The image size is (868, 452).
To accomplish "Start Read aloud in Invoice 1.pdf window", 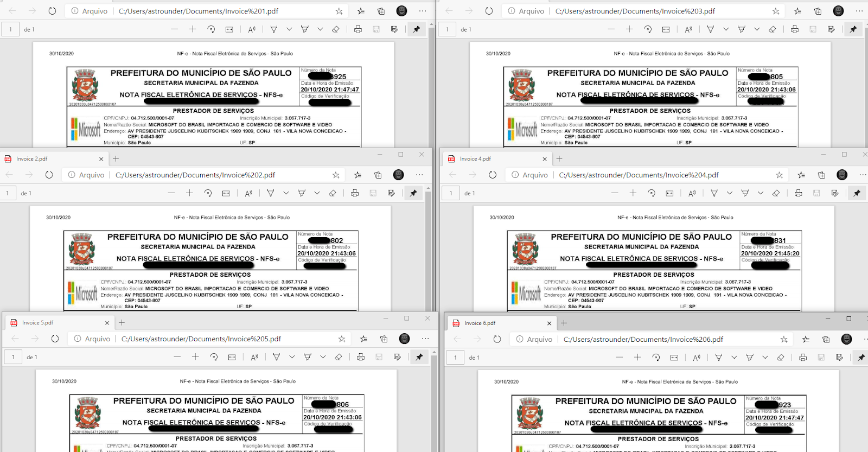I will (x=252, y=29).
